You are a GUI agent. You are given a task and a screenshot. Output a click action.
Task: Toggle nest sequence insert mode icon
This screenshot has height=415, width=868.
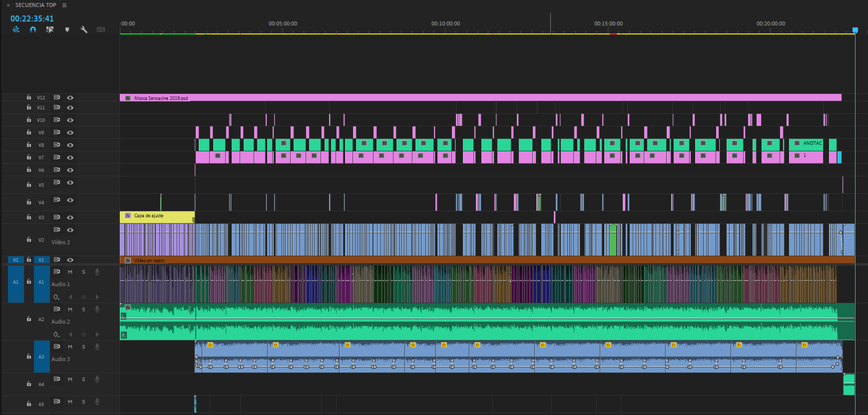tap(15, 30)
